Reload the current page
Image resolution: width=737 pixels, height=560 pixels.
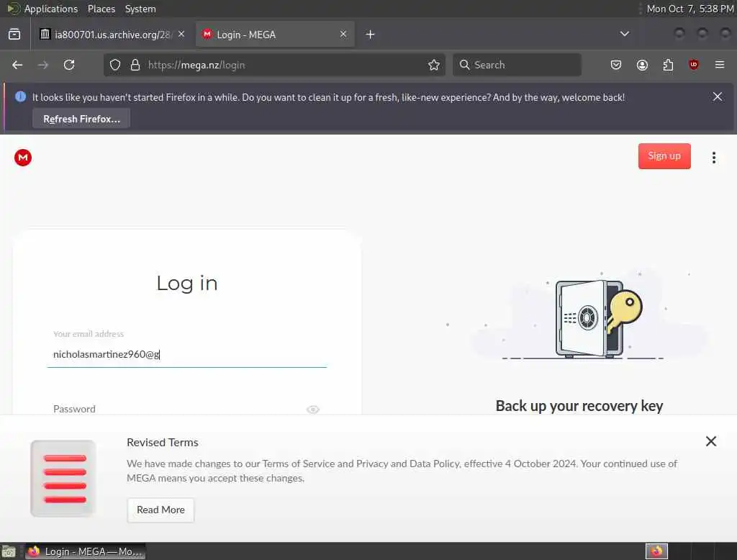69,65
